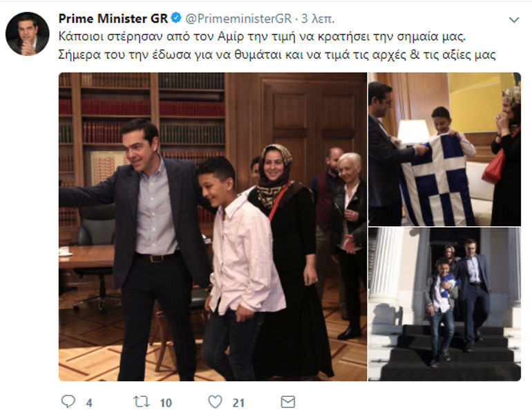
Task: Click the like count showing 21
Action: coord(238,402)
